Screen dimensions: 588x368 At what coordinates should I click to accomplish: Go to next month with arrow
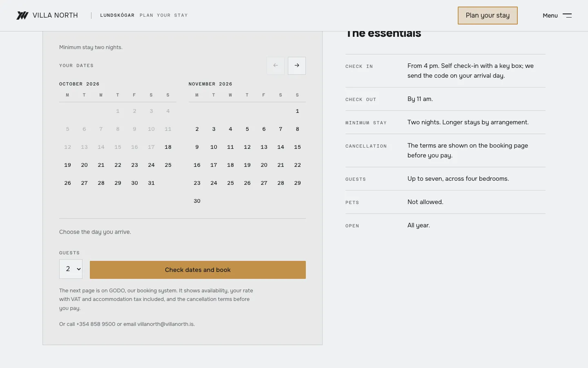(x=297, y=65)
